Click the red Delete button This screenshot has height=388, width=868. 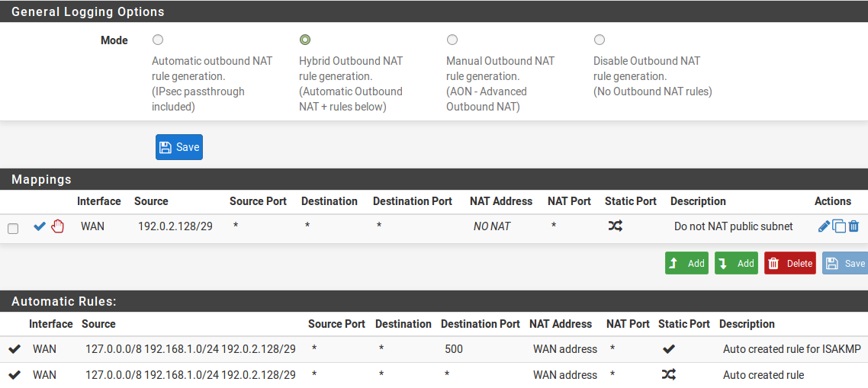coord(789,263)
